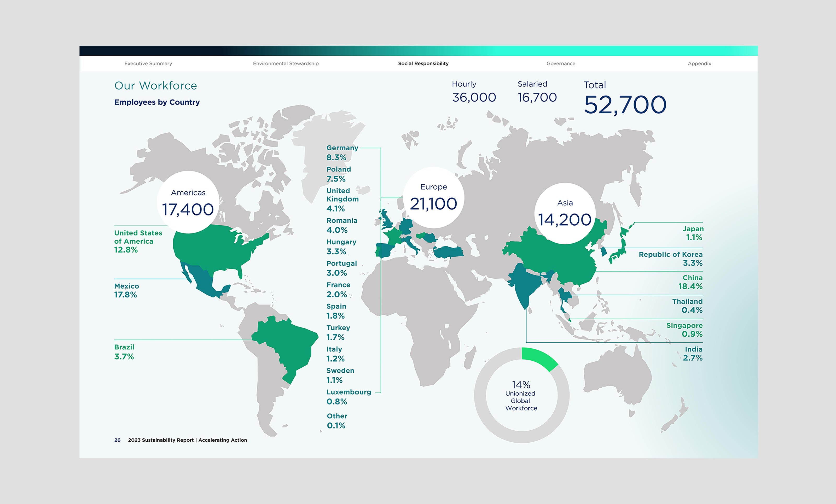This screenshot has width=836, height=504.
Task: Go to the Governance tab
Action: [x=561, y=63]
